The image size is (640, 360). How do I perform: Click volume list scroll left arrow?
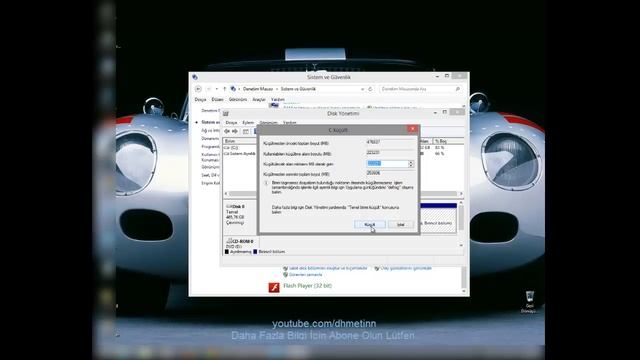pos(226,193)
